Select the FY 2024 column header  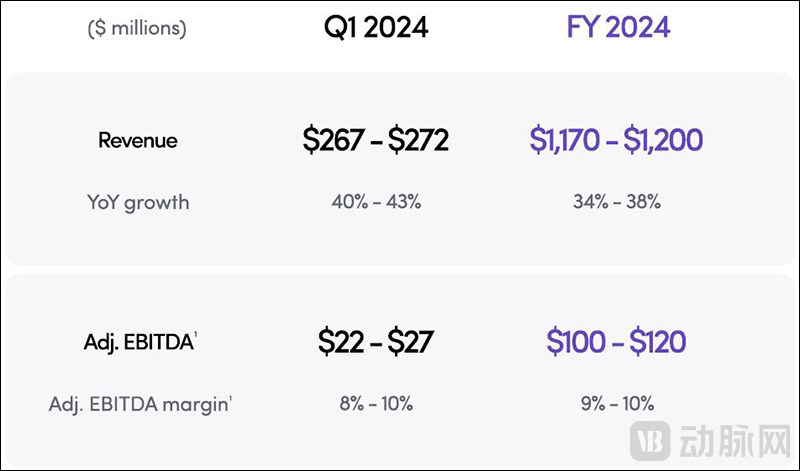(616, 27)
